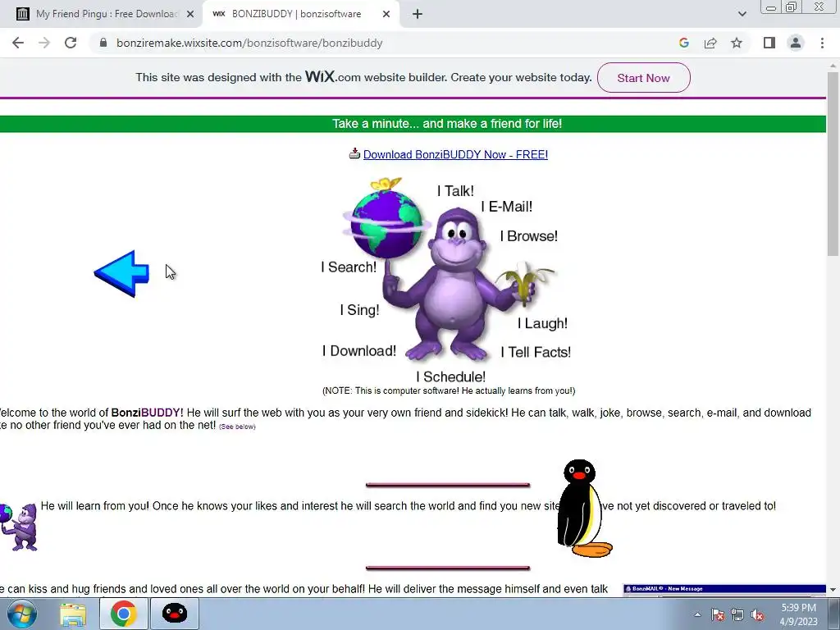Click the 'I Talk!' text
This screenshot has width=840, height=630.
click(455, 191)
